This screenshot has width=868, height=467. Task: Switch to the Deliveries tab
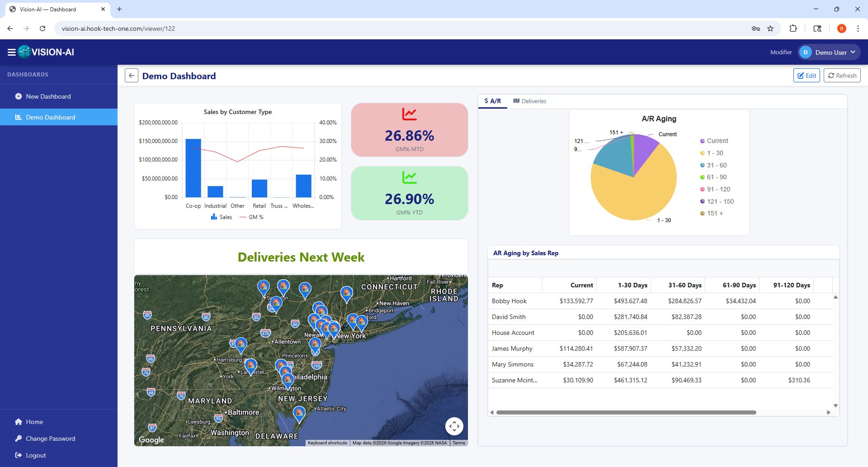tap(529, 101)
